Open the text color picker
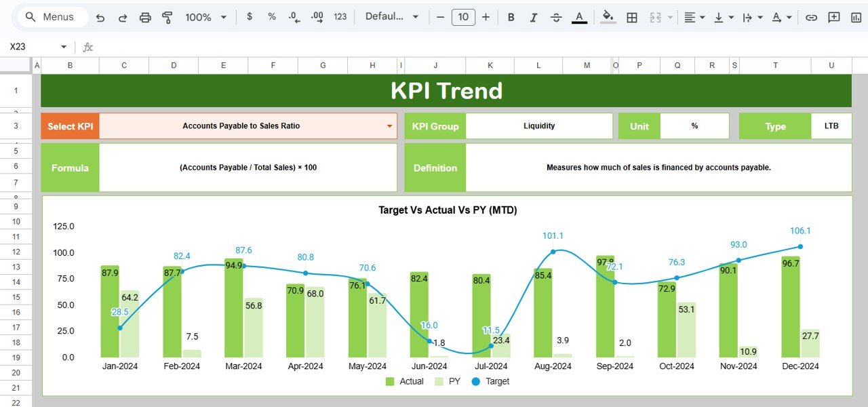Viewport: 868px width, 407px height. (579, 17)
